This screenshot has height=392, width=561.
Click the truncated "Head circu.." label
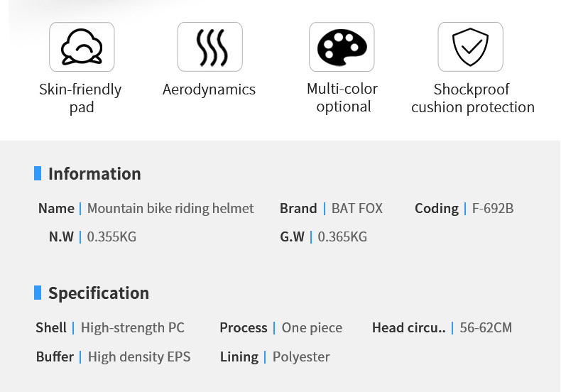[408, 327]
